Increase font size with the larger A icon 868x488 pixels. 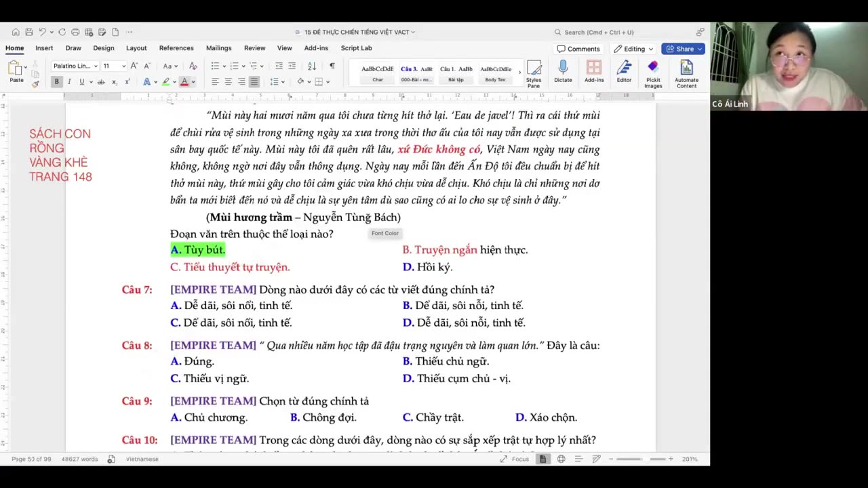click(x=134, y=66)
